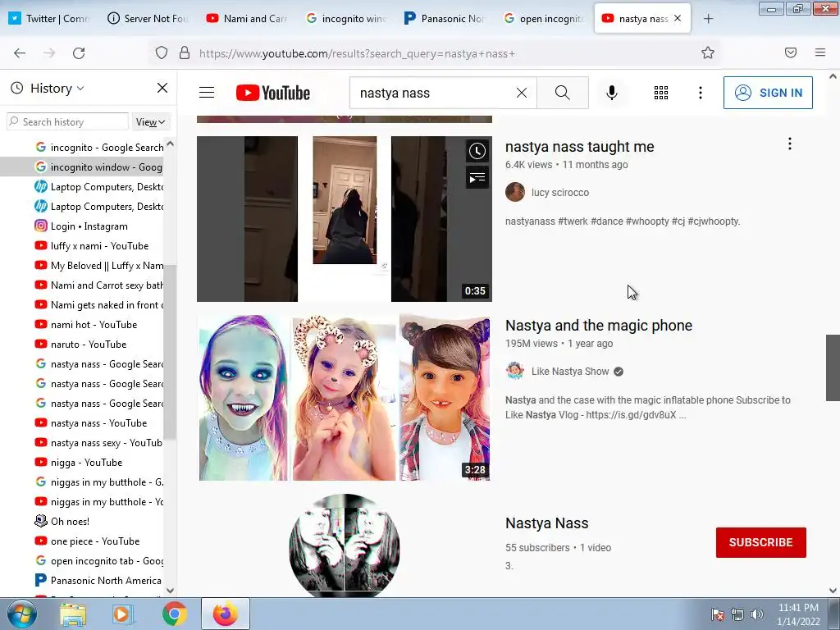This screenshot has width=840, height=630.
Task: Open Google Chrome from taskbar
Action: pos(174,614)
